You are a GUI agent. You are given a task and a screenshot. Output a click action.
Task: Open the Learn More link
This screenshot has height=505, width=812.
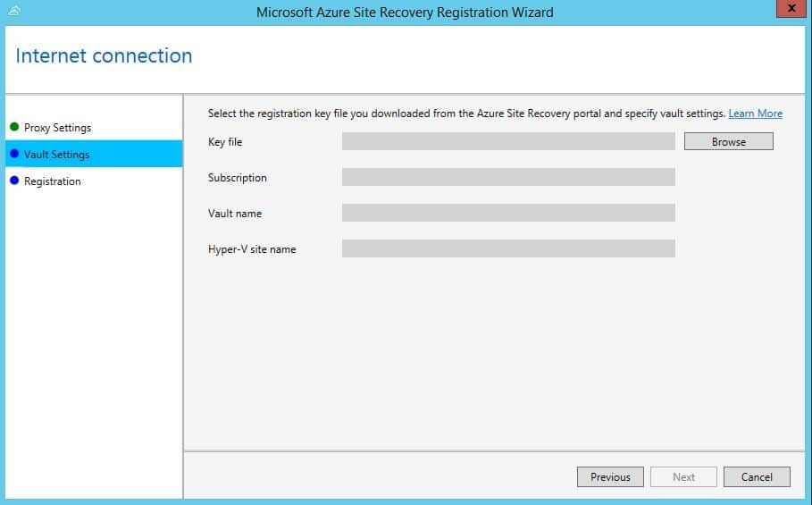[755, 114]
